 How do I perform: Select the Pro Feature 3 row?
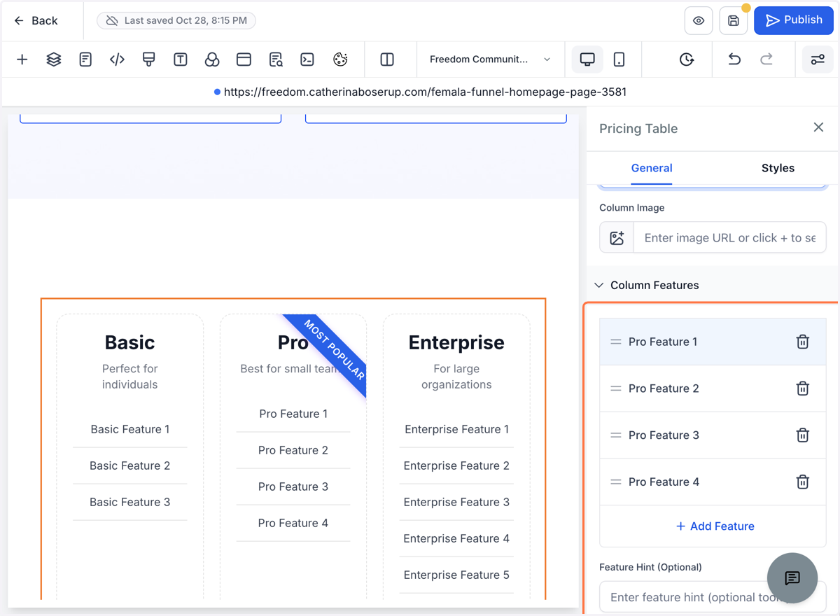pyautogui.click(x=713, y=435)
